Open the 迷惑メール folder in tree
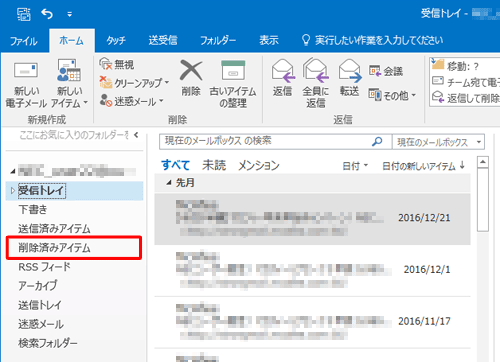The image size is (500, 362). (41, 324)
